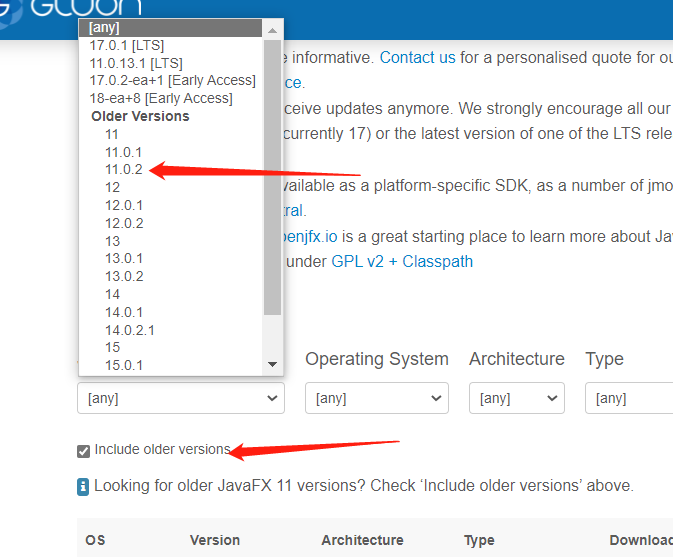Open the Type dropdown
This screenshot has width=673, height=557.
[629, 398]
